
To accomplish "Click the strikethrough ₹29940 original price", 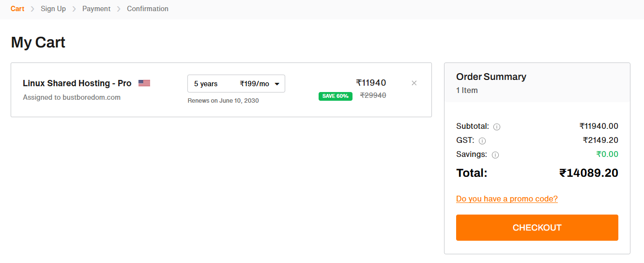I will pos(373,95).
